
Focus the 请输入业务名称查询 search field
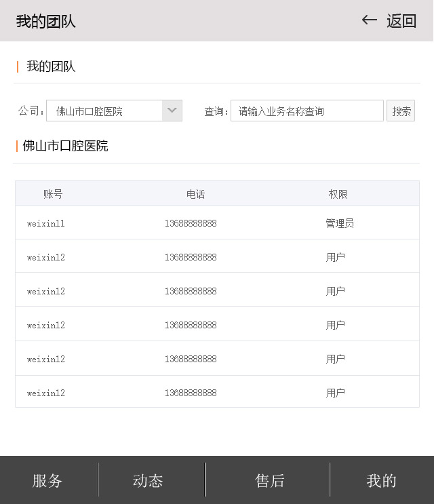(307, 111)
